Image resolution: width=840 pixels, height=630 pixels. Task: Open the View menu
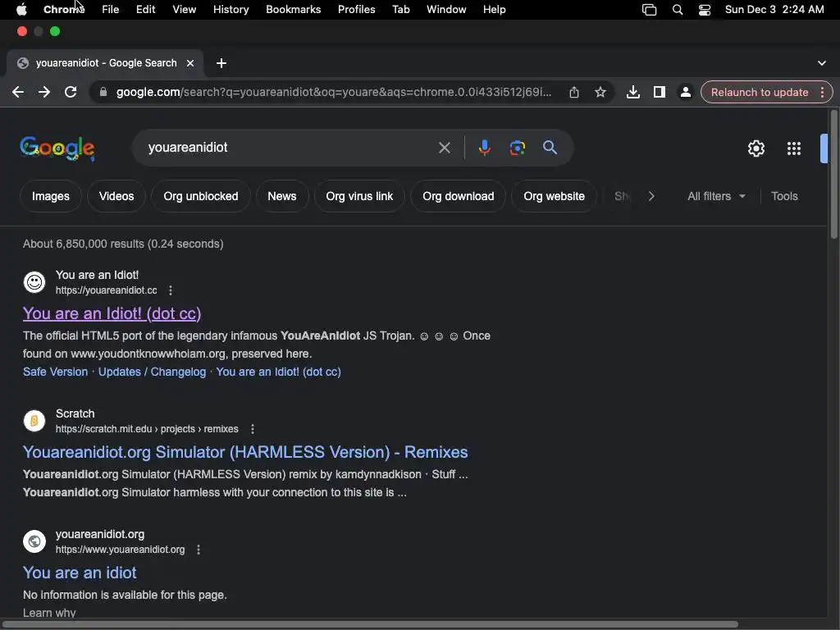click(185, 10)
